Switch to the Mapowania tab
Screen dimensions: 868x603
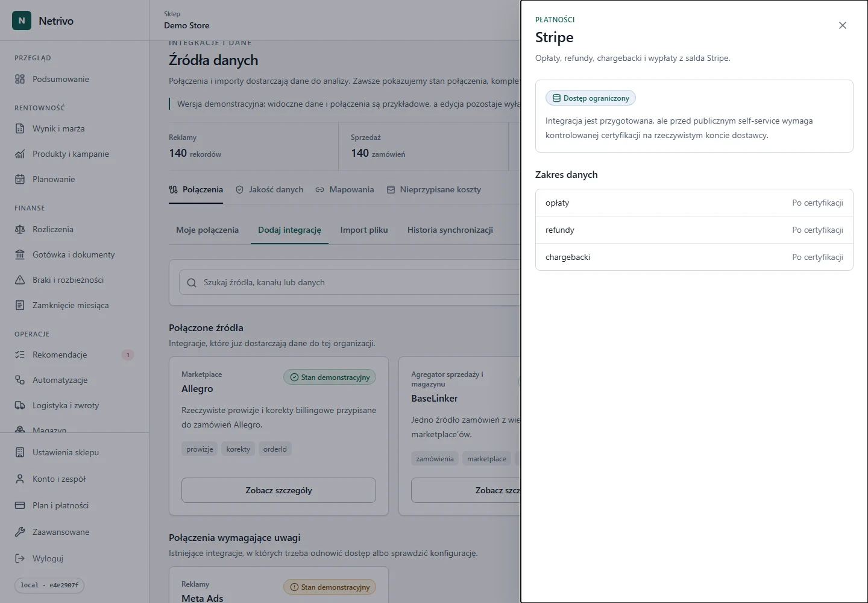pyautogui.click(x=345, y=190)
